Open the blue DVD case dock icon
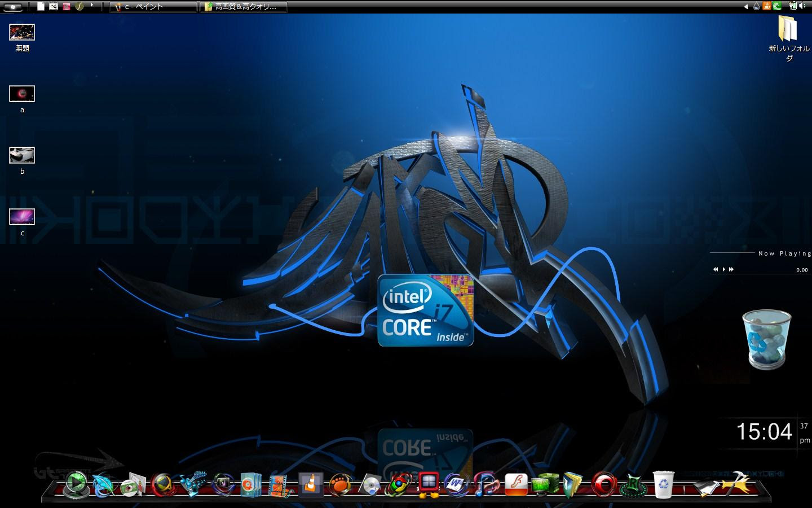 (251, 484)
